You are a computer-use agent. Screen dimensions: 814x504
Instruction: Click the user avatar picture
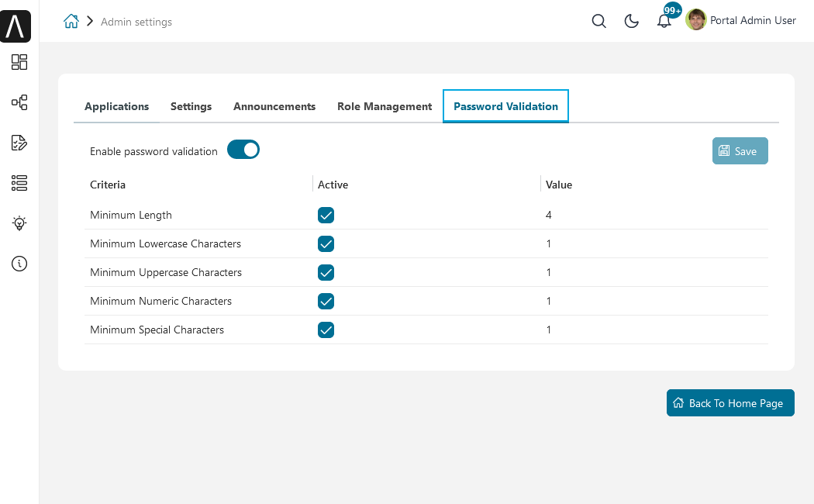coord(695,19)
